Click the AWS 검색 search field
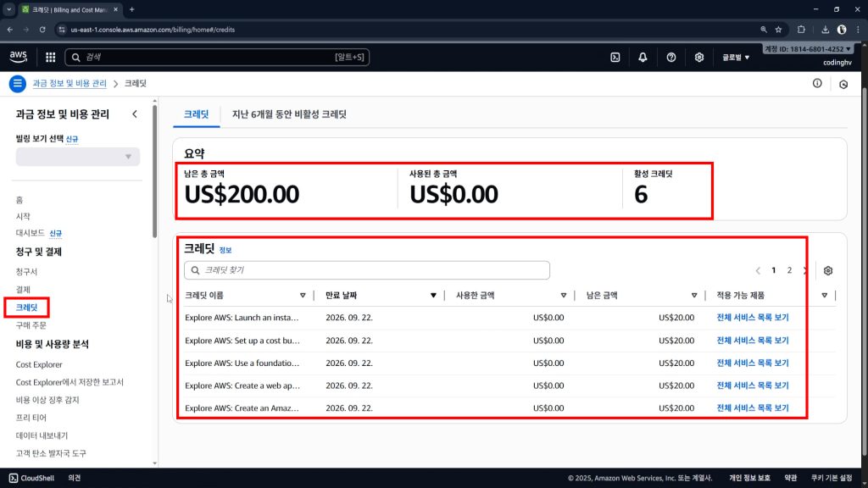This screenshot has width=868, height=488. (217, 57)
